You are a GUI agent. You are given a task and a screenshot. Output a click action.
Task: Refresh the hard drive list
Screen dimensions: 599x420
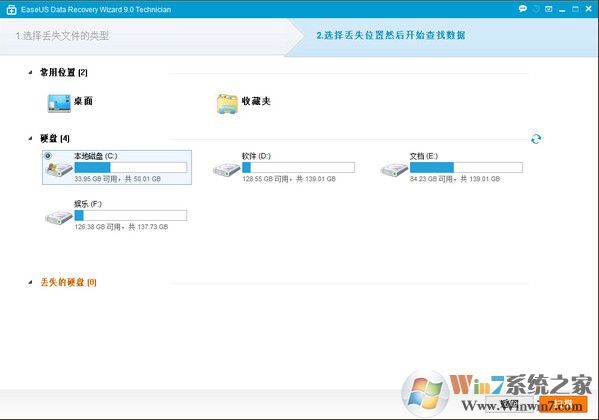536,139
